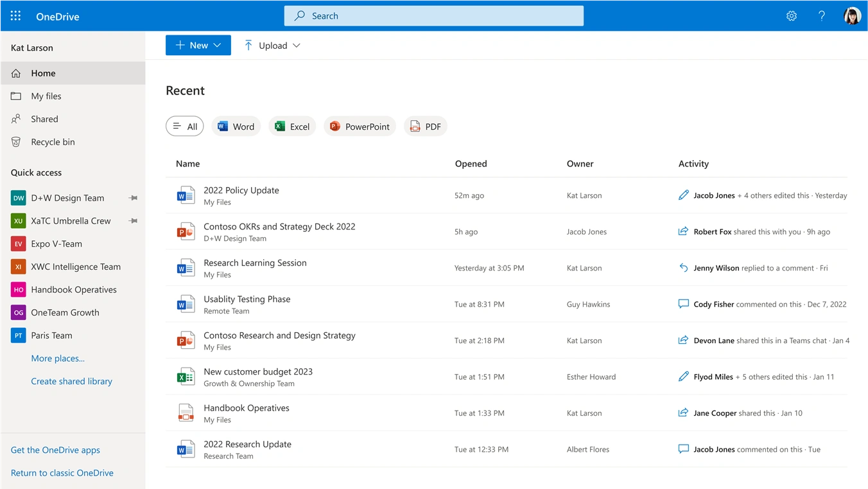Unpin the XaTC Umbrella Crew library
Viewport: 868px width, 489px height.
pos(133,220)
